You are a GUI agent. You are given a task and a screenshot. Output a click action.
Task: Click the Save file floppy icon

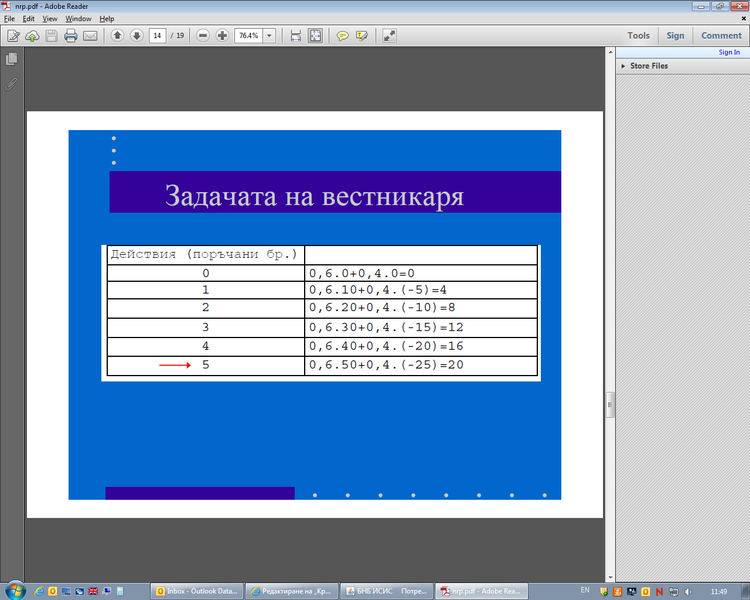(x=51, y=36)
